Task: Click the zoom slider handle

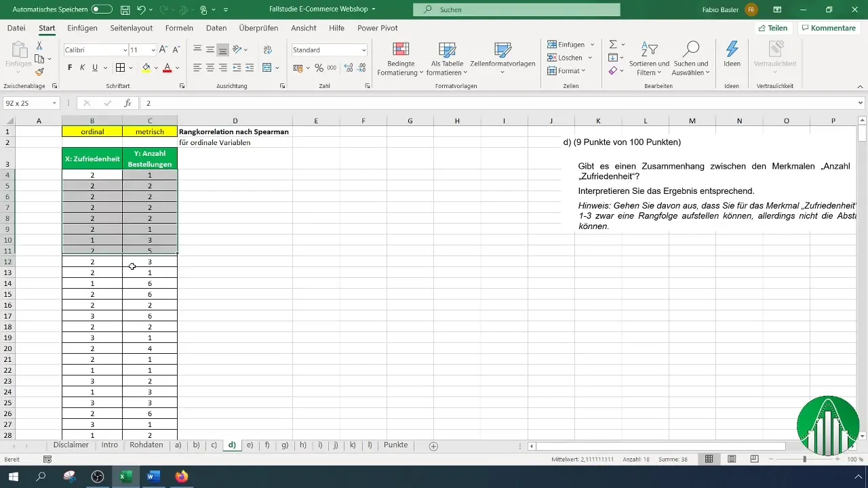Action: click(x=805, y=459)
